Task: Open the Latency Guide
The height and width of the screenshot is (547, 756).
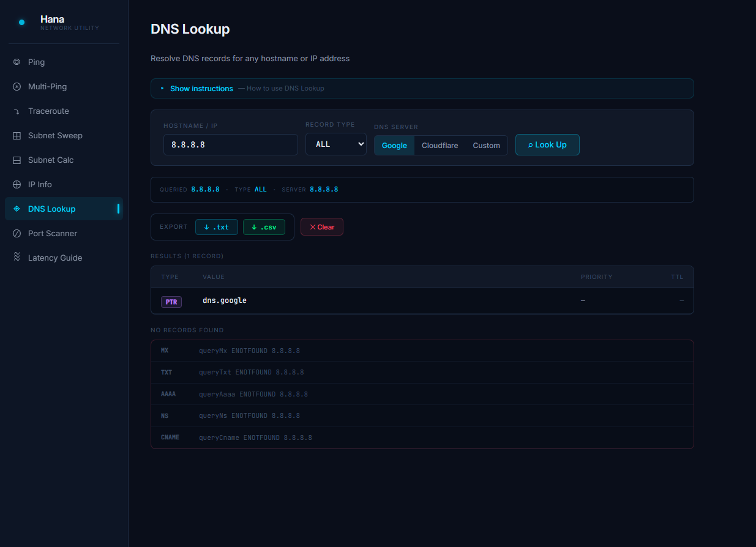Action: point(64,258)
